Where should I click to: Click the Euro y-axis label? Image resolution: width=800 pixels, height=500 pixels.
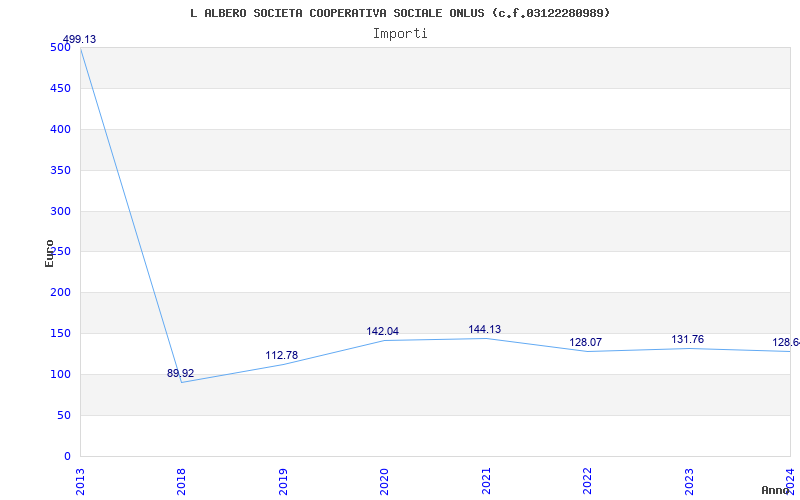pyautogui.click(x=50, y=253)
